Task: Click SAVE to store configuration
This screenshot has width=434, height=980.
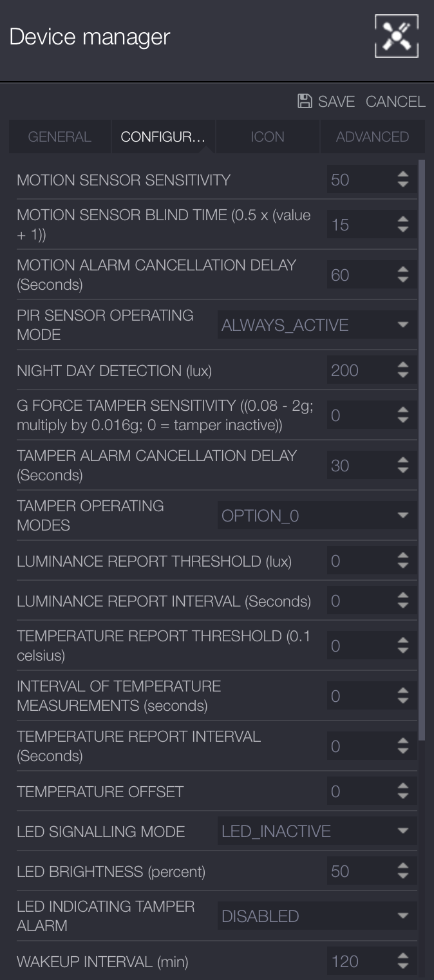Action: pyautogui.click(x=336, y=102)
